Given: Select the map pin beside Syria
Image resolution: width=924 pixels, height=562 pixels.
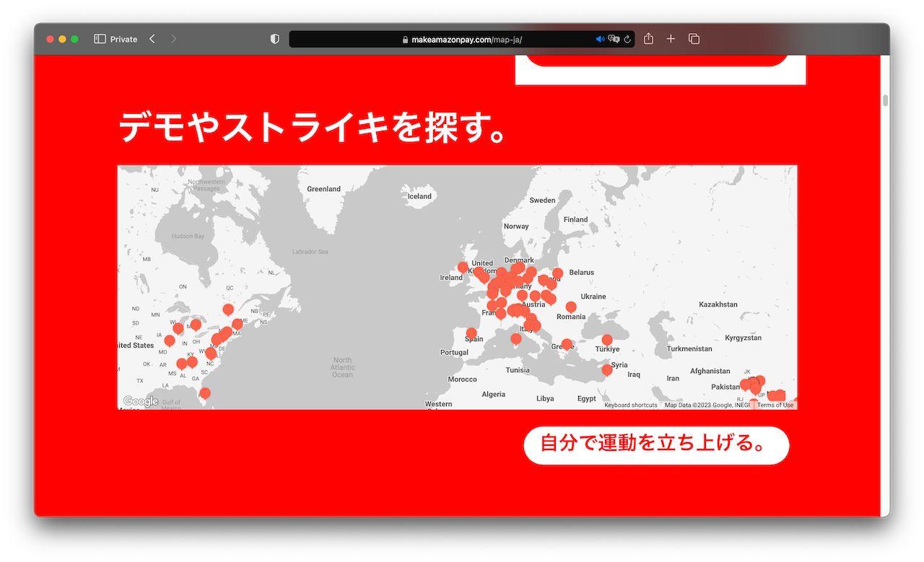Looking at the screenshot, I should [x=607, y=371].
